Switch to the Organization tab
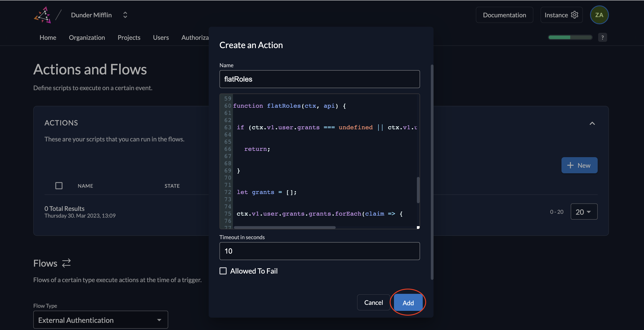644x330 pixels. 87,38
